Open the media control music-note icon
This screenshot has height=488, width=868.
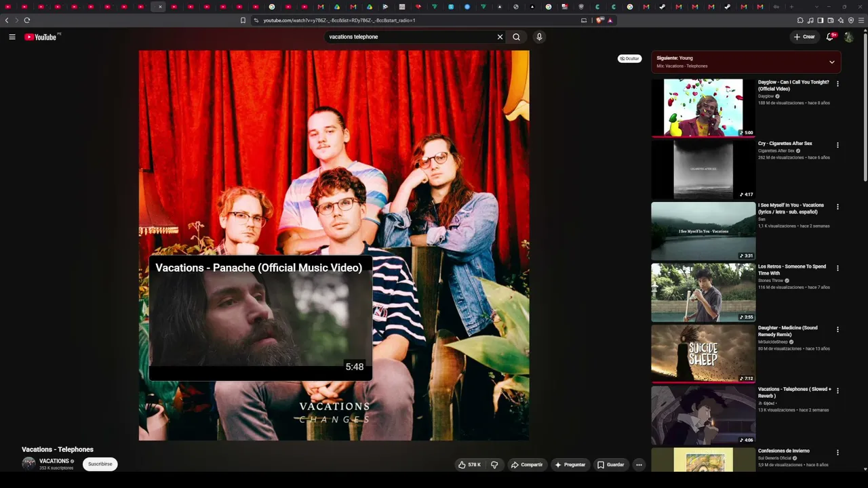[810, 20]
